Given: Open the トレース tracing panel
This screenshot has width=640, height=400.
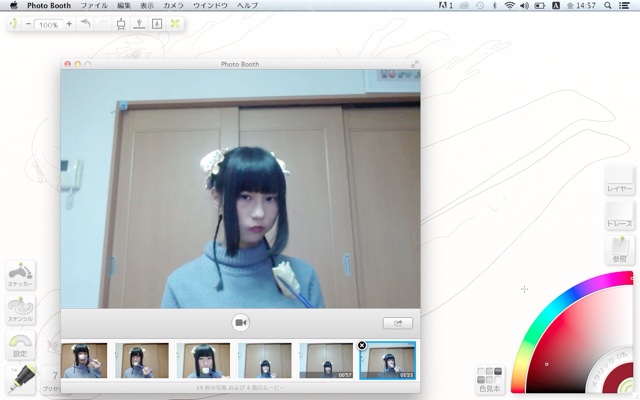Looking at the screenshot, I should click(x=620, y=215).
